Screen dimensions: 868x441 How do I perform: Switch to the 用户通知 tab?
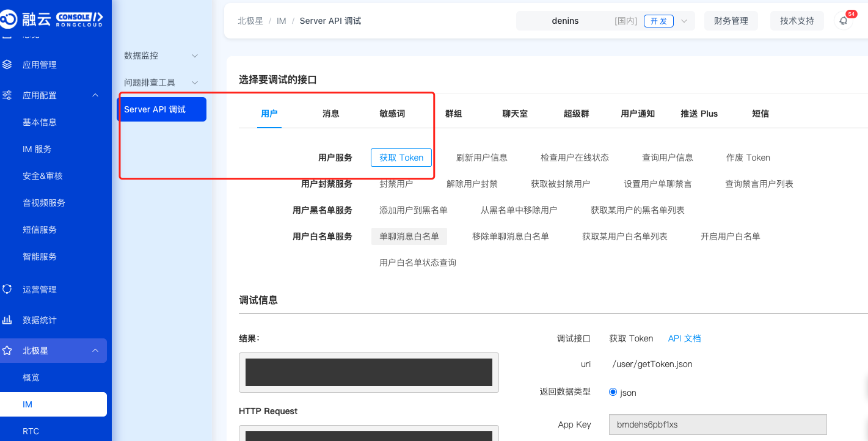(638, 114)
